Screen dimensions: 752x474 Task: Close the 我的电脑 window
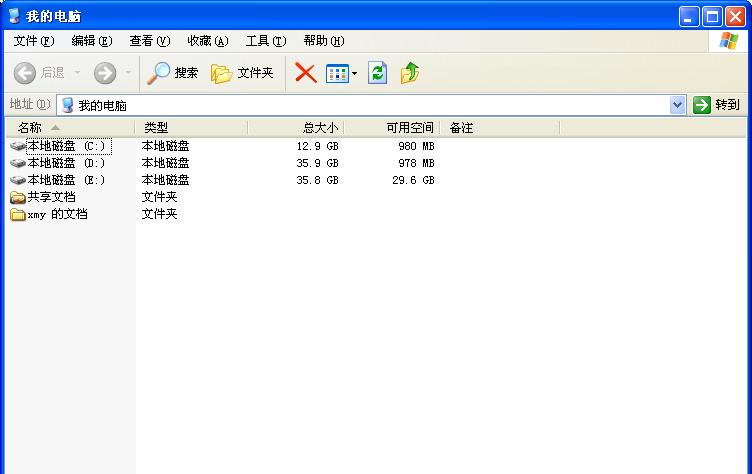735,17
